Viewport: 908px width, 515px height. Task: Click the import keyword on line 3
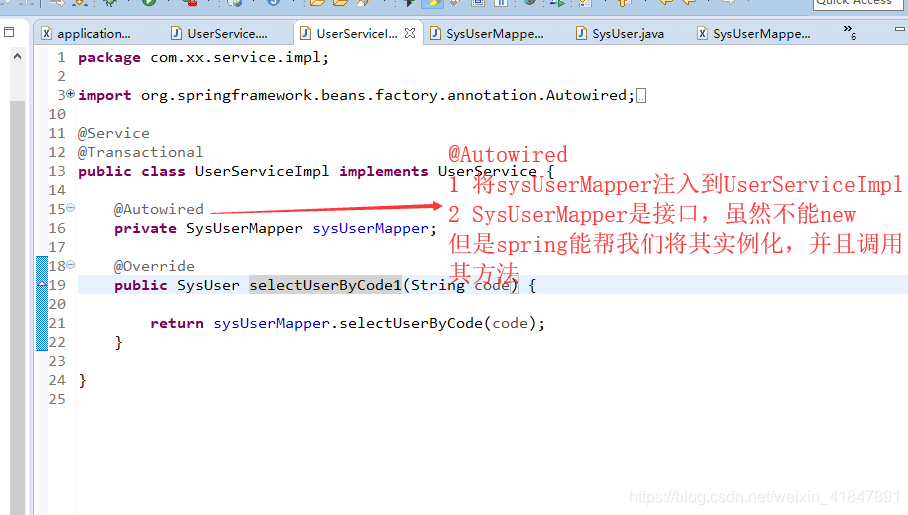pyautogui.click(x=105, y=96)
